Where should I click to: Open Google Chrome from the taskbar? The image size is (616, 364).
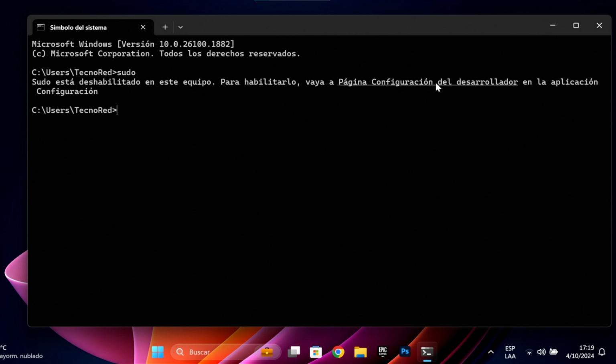click(338, 352)
